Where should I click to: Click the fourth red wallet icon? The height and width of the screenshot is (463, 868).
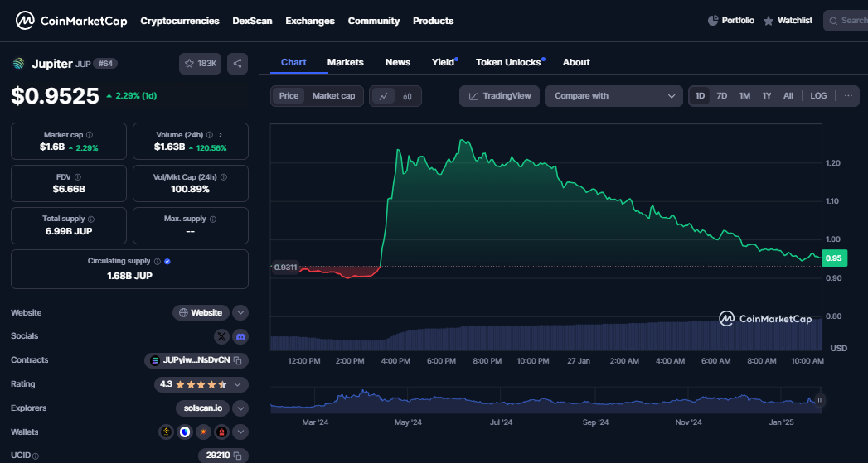[x=222, y=432]
